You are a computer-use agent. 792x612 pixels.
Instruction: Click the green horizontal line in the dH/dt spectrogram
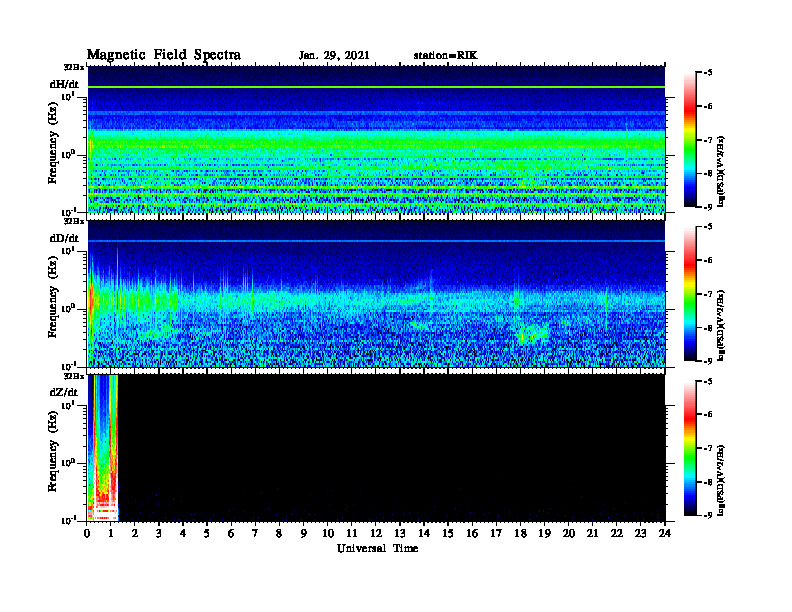(376, 87)
